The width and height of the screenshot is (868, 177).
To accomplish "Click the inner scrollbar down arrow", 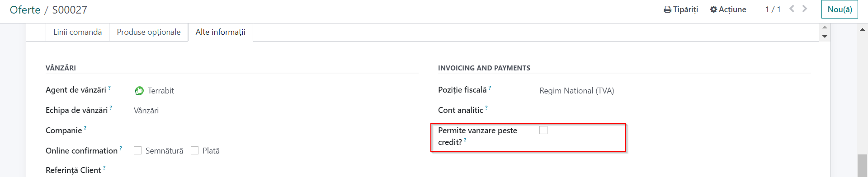I will tap(825, 37).
